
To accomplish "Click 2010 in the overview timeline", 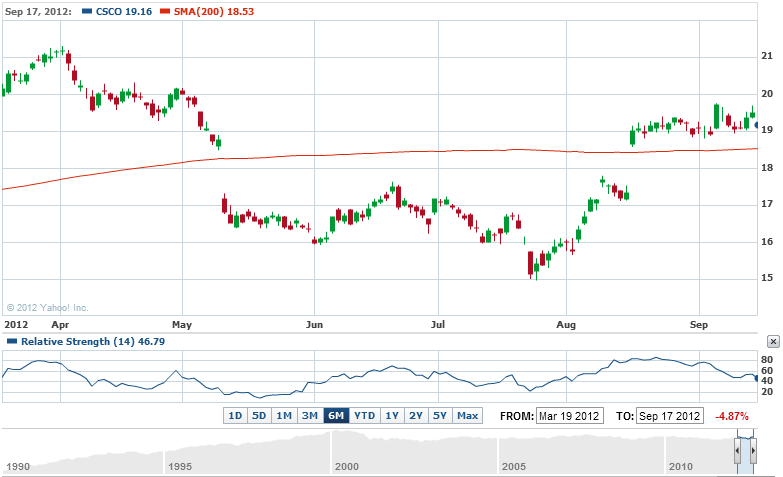I will click(681, 467).
